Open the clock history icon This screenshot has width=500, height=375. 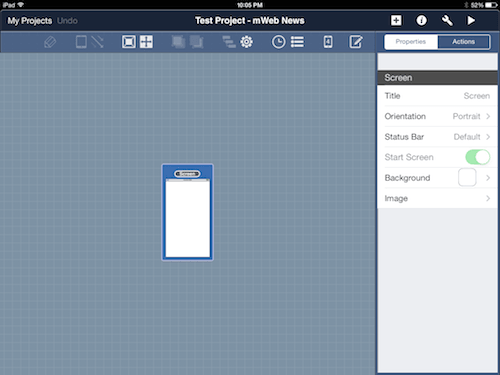click(278, 42)
